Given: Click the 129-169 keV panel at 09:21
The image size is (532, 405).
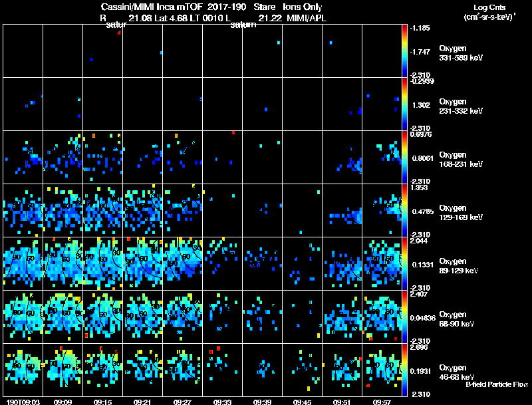Looking at the screenshot, I should click(143, 210).
